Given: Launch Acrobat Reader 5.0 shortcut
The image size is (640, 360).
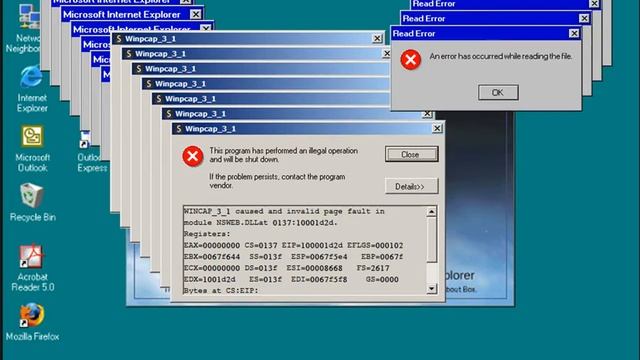Looking at the screenshot, I should pos(32,268).
